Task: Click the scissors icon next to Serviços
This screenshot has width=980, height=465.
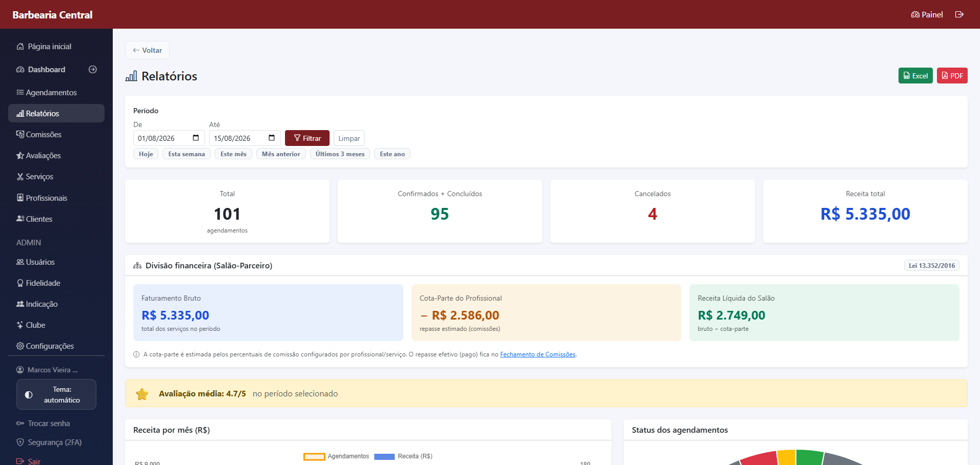Action: click(x=21, y=177)
